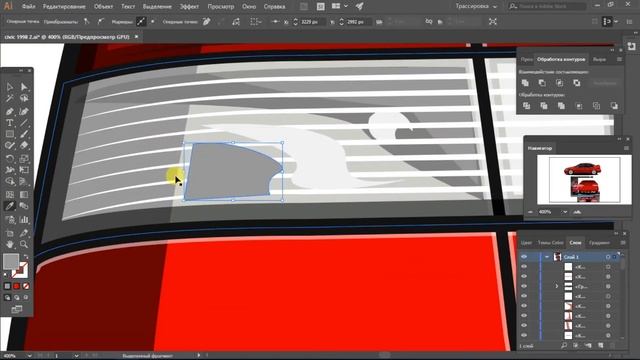Image resolution: width=640 pixels, height=360 pixels.
Task: Click the Minus Back pathfinder icon
Action: point(614,106)
